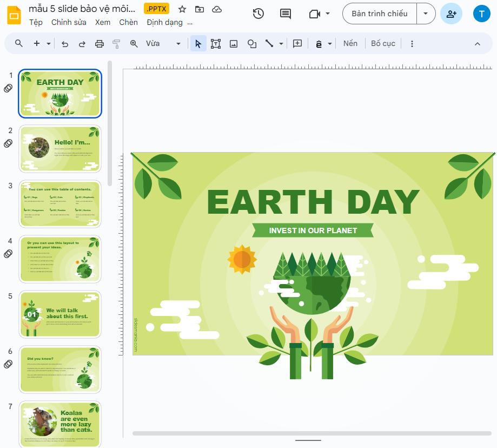The width and height of the screenshot is (497, 448).
Task: Open the Print dialog via the printer icon
Action: [x=100, y=43]
